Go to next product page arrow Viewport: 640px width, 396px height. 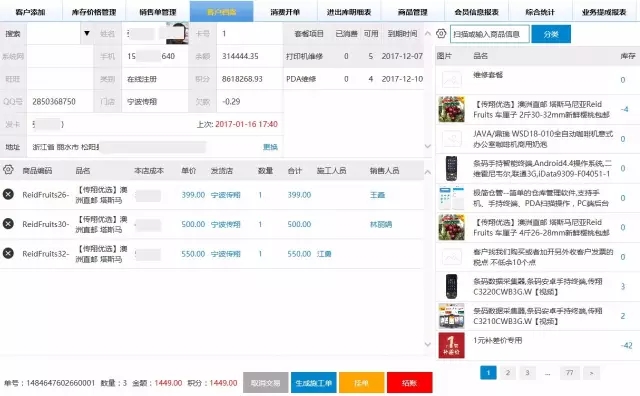[x=591, y=372]
